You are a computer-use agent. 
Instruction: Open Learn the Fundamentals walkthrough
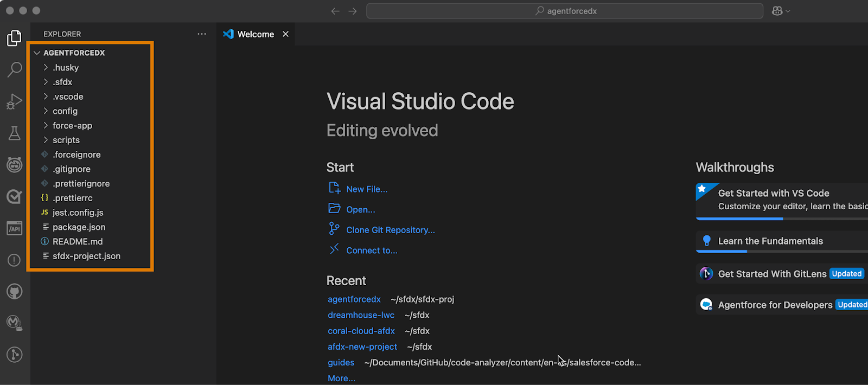pos(782,241)
